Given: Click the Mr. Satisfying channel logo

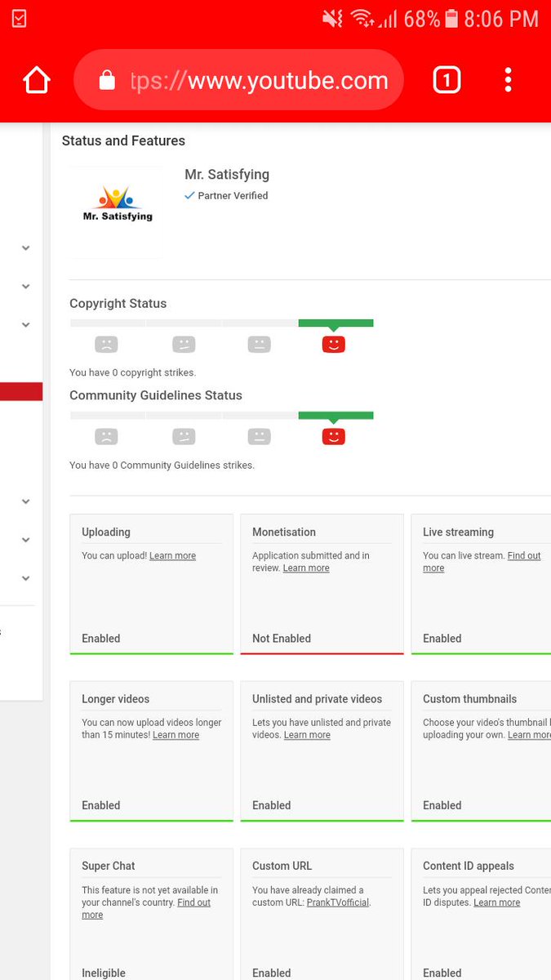Looking at the screenshot, I should coord(116,212).
